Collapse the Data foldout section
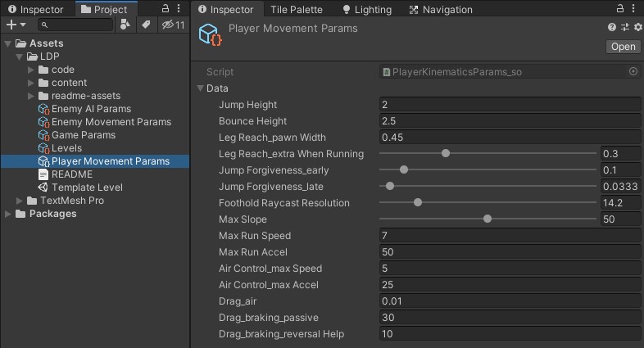Screen dimensions: 644x348 200,88
